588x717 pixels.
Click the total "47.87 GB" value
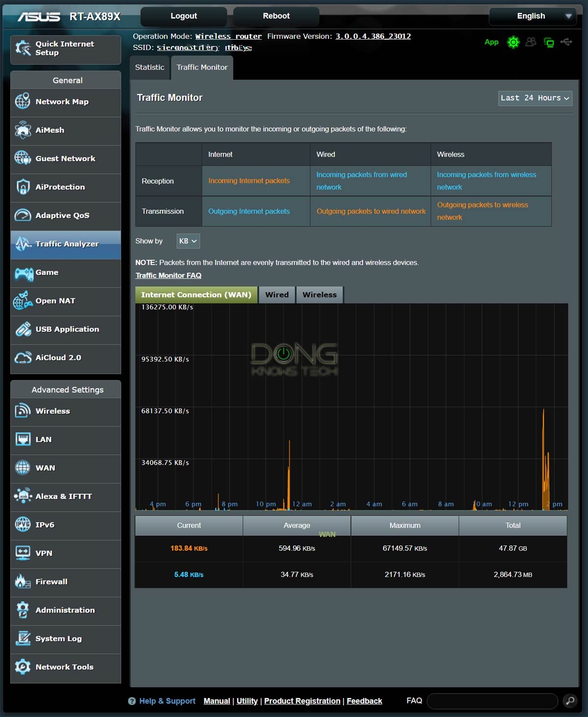[x=513, y=549]
